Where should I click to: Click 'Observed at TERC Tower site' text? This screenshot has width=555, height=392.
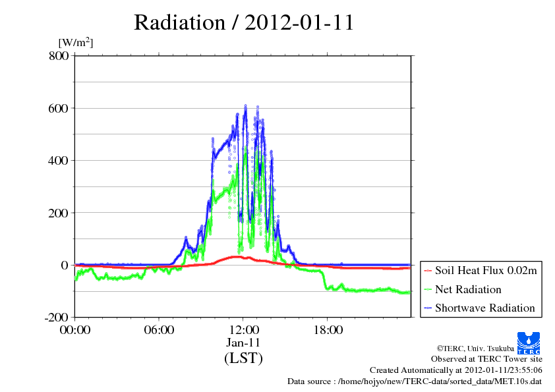click(486, 359)
